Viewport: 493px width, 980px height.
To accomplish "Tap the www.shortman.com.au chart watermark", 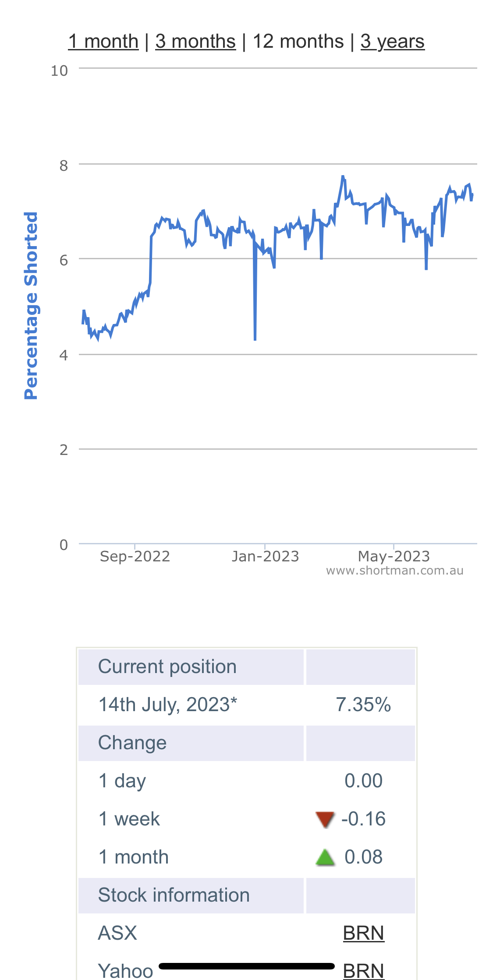I will [x=394, y=571].
